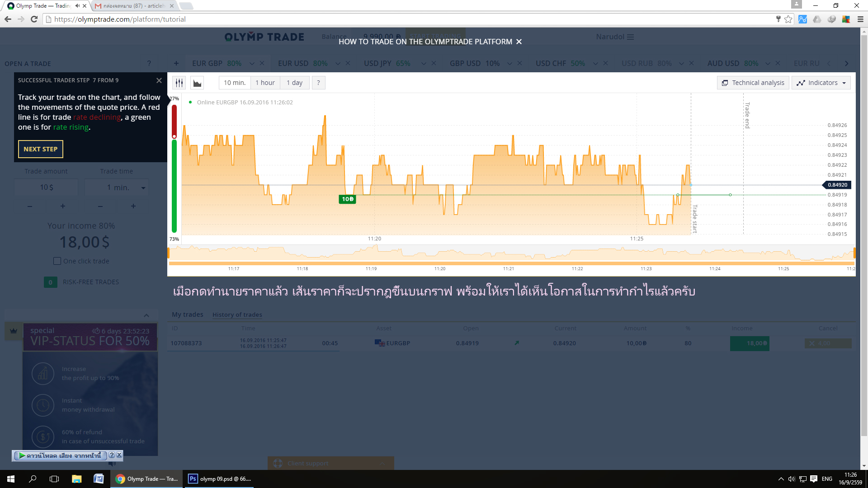Screen dimensions: 868x488
Task: Click the red-green trader sentiment bar
Action: tap(174, 169)
